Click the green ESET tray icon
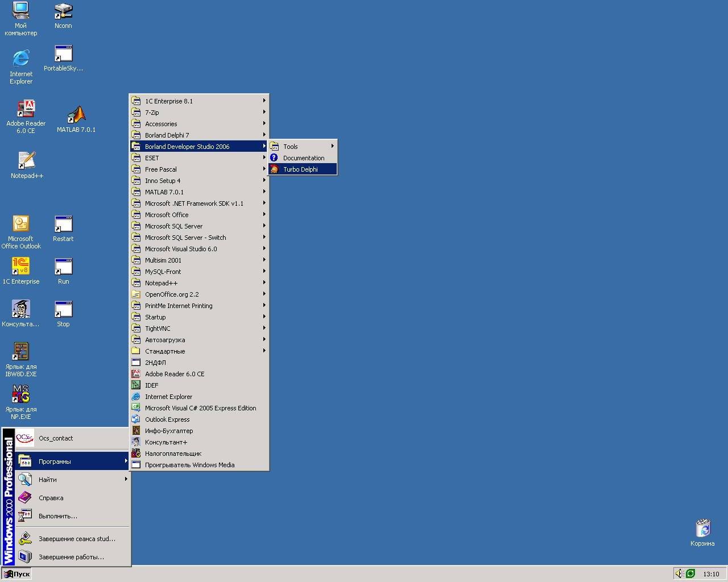The image size is (728, 582). pos(690,573)
